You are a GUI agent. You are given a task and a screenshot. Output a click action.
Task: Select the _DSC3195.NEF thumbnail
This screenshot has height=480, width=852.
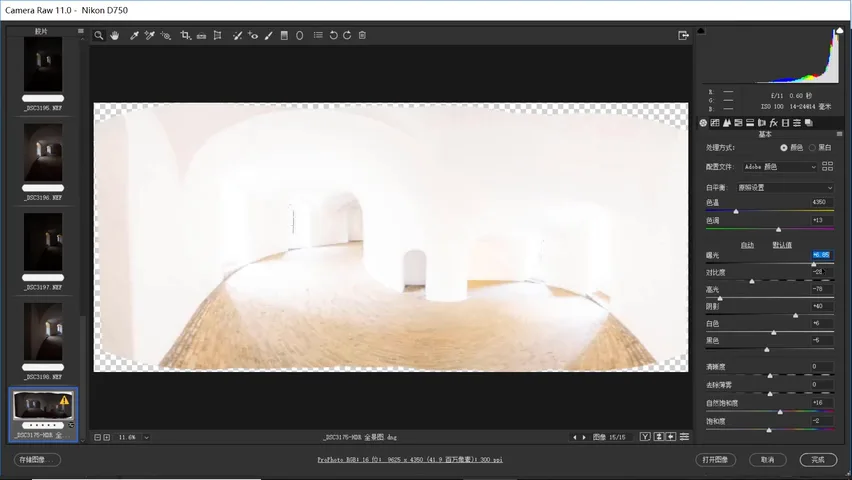pos(43,64)
